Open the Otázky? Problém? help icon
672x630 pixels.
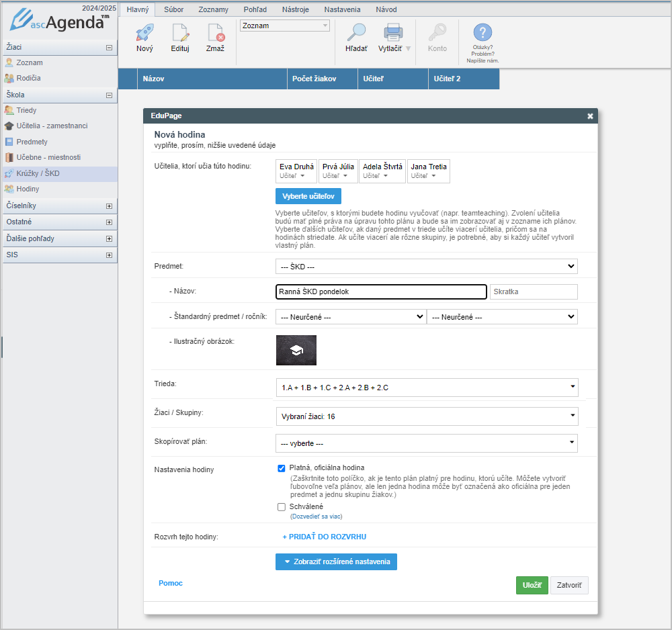pos(482,32)
